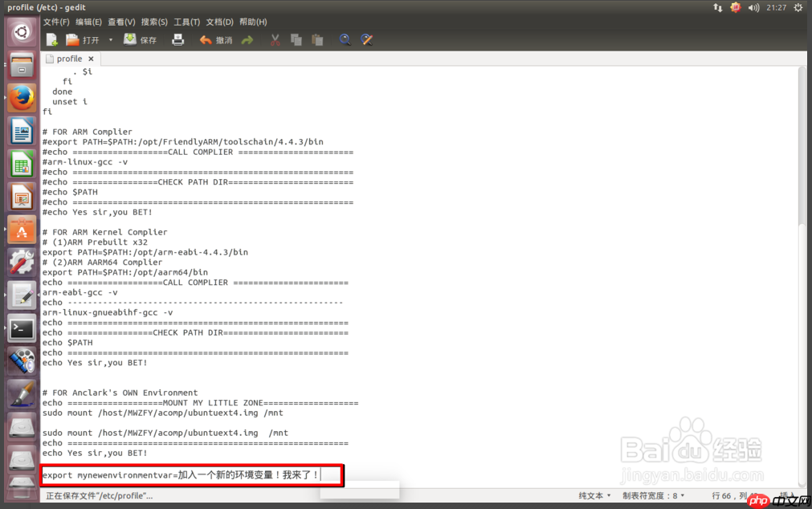This screenshot has height=509, width=812.
Task: Open the 编辑(E) menu
Action: coord(88,22)
